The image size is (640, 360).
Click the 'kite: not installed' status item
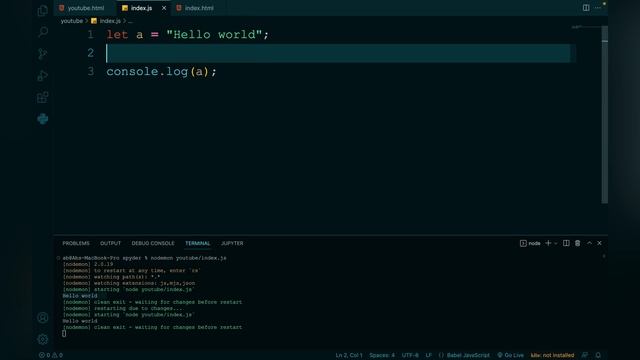click(552, 355)
